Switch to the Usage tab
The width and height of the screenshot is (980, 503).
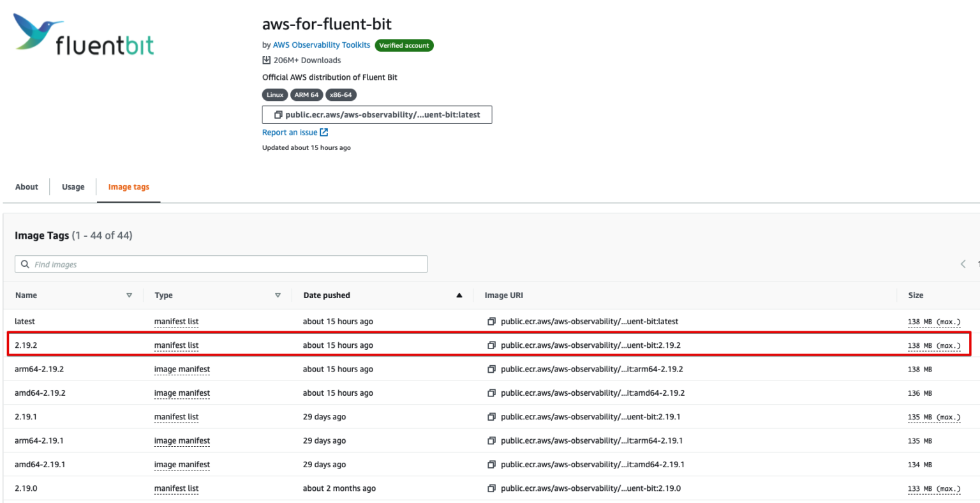[x=73, y=186]
